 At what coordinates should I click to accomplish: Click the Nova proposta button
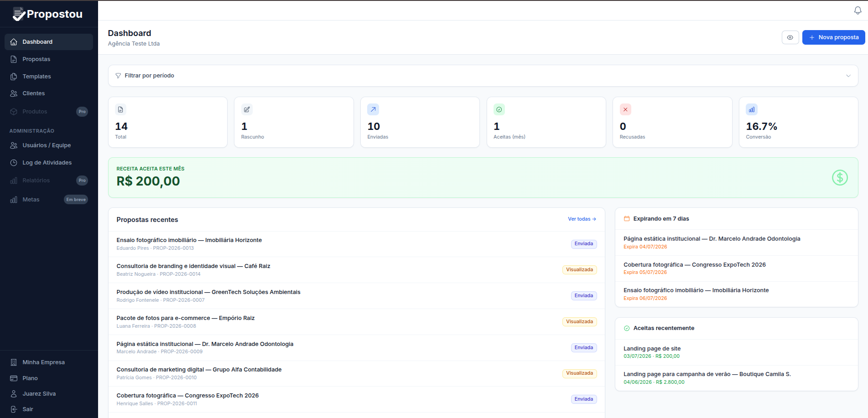[x=833, y=37]
